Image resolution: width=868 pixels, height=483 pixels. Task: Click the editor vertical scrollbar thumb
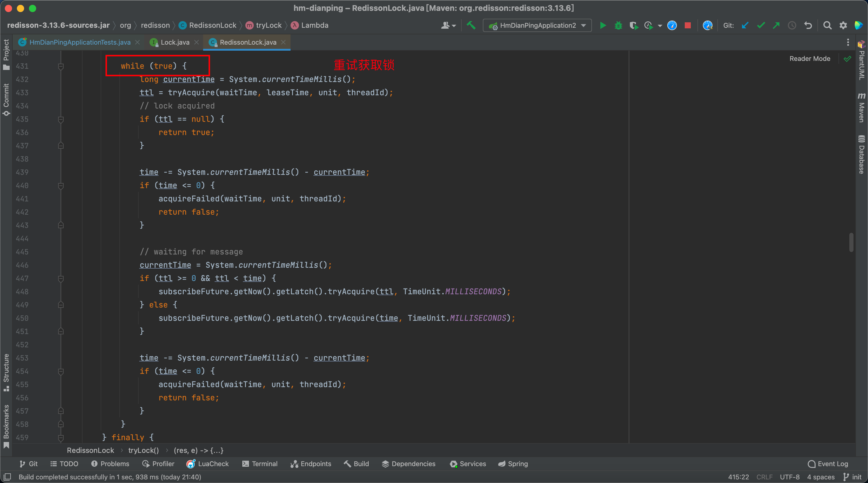click(851, 242)
